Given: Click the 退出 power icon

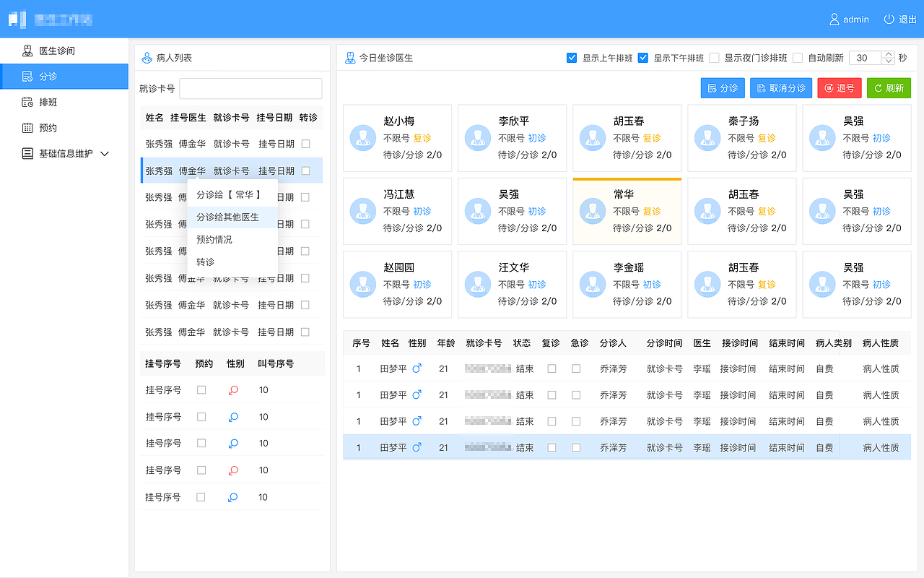Looking at the screenshot, I should tap(889, 20).
